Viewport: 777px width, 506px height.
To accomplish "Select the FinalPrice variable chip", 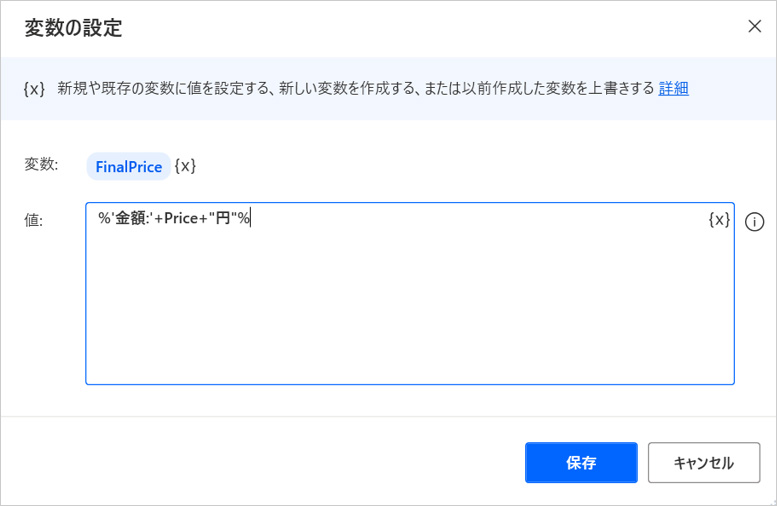I will [128, 167].
